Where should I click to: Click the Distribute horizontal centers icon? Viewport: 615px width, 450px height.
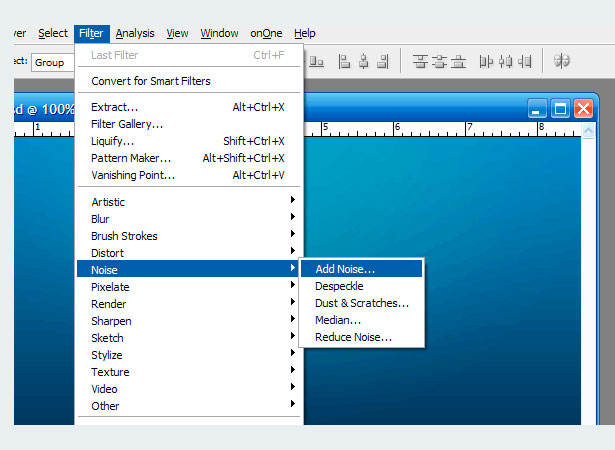coord(506,62)
